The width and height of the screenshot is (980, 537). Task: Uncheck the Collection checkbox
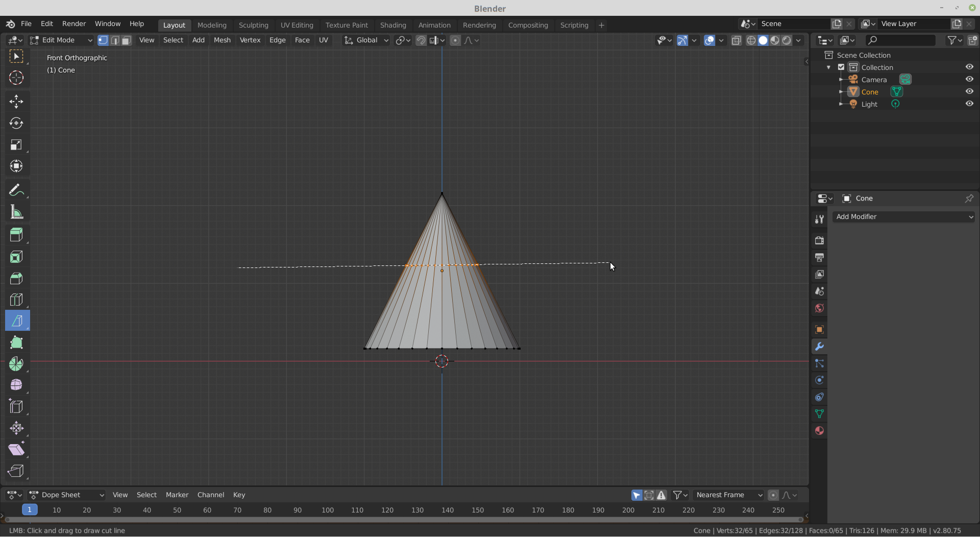841,67
